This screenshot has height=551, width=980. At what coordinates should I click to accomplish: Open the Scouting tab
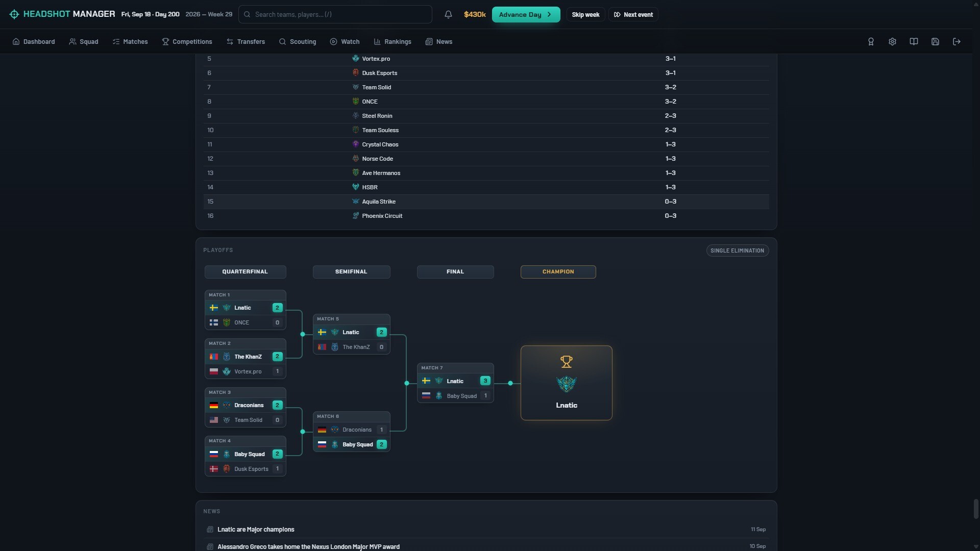click(x=298, y=42)
